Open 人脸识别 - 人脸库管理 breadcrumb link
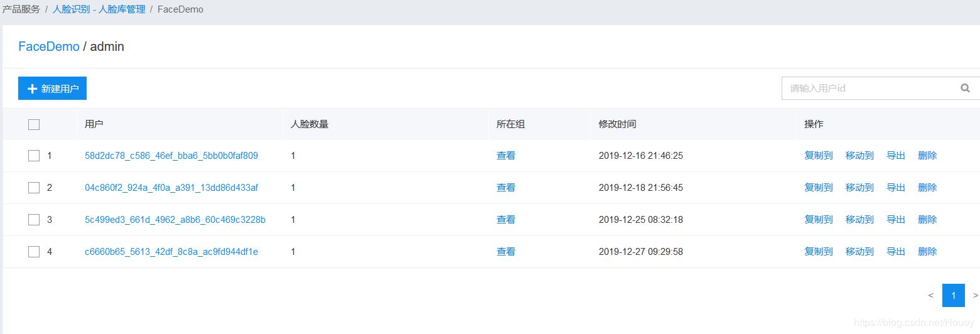Screen dimensions: 980x334 [99, 9]
